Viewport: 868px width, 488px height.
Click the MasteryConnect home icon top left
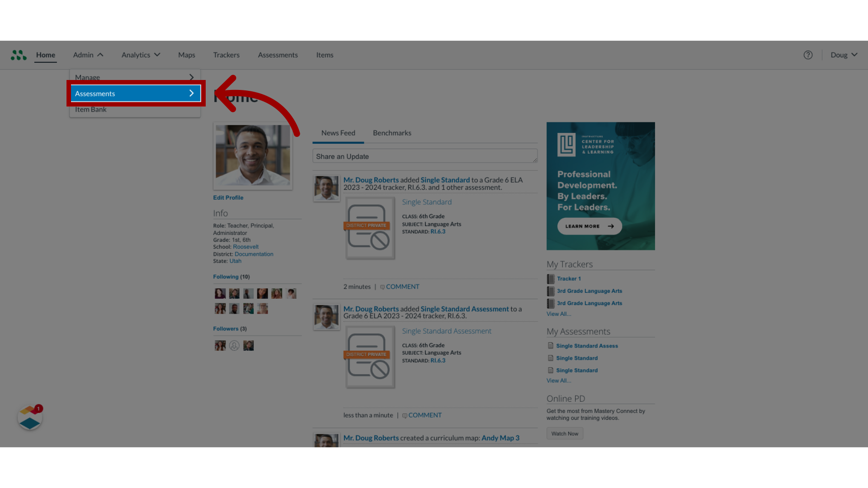19,54
